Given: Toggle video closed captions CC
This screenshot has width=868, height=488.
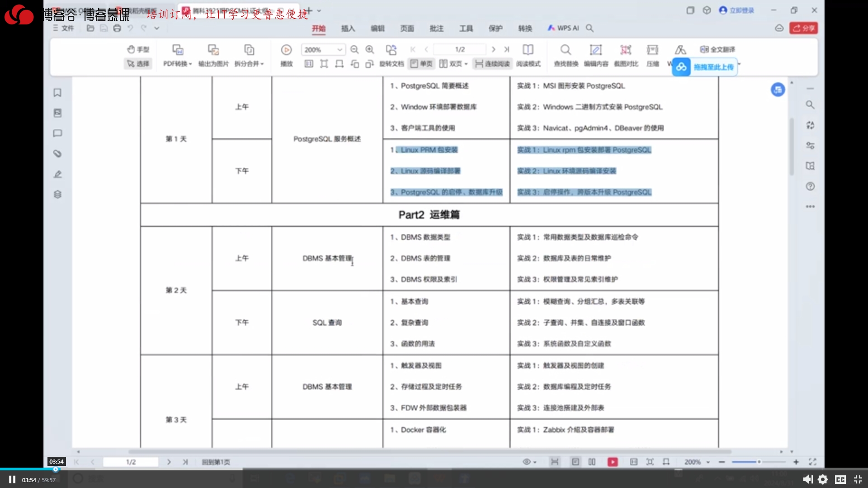Looking at the screenshot, I should coord(840,479).
